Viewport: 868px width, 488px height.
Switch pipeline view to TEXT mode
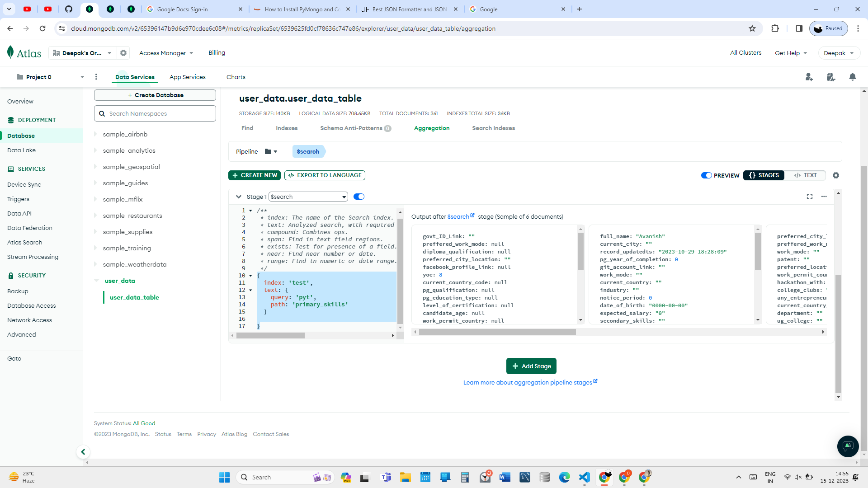click(806, 175)
